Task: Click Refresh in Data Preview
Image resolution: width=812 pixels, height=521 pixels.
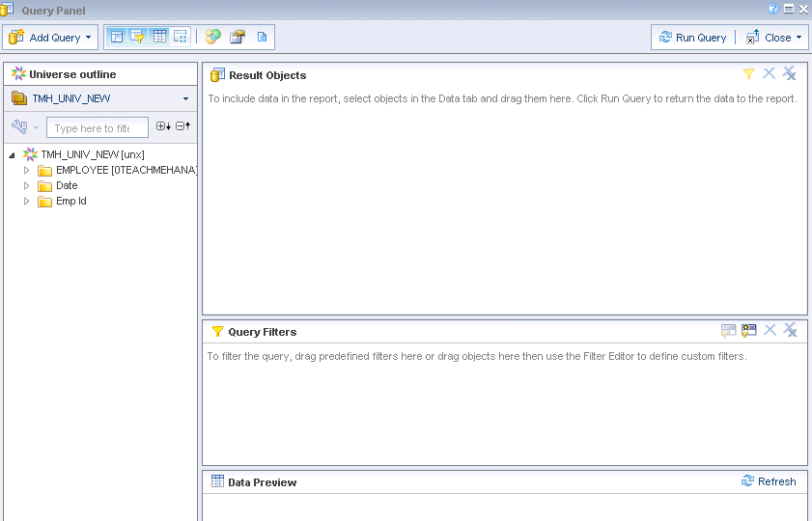Action: click(769, 481)
